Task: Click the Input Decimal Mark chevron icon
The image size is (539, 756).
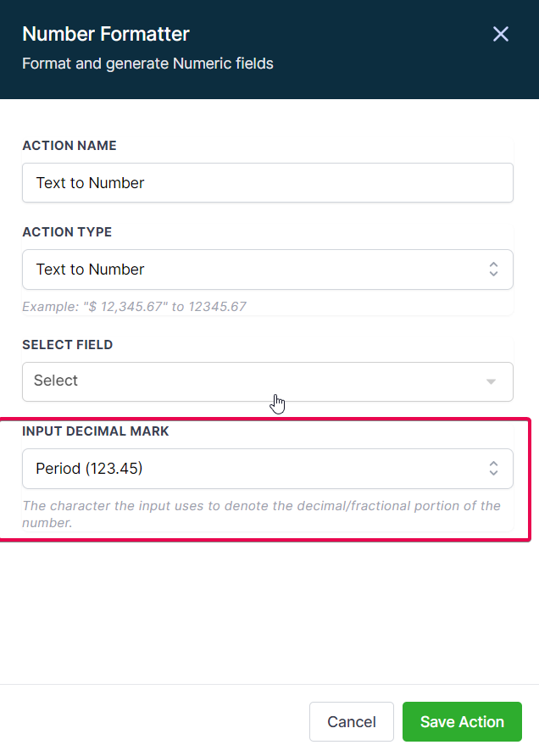Action: (x=493, y=468)
